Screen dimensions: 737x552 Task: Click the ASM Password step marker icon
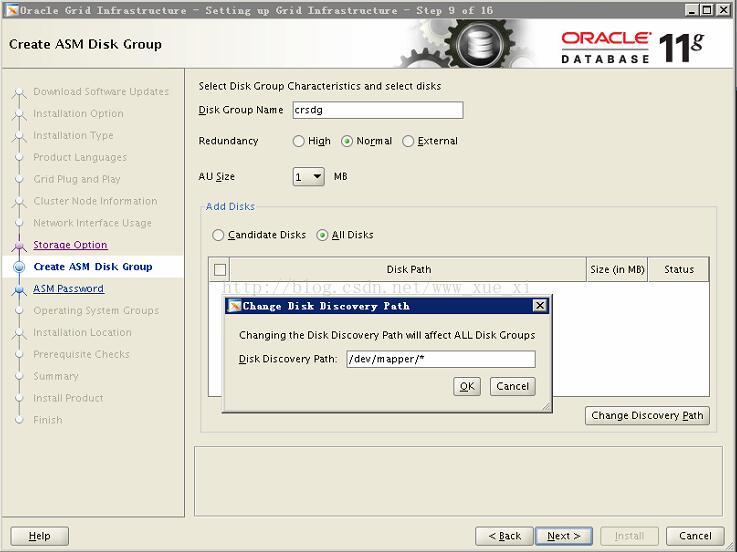tap(19, 289)
